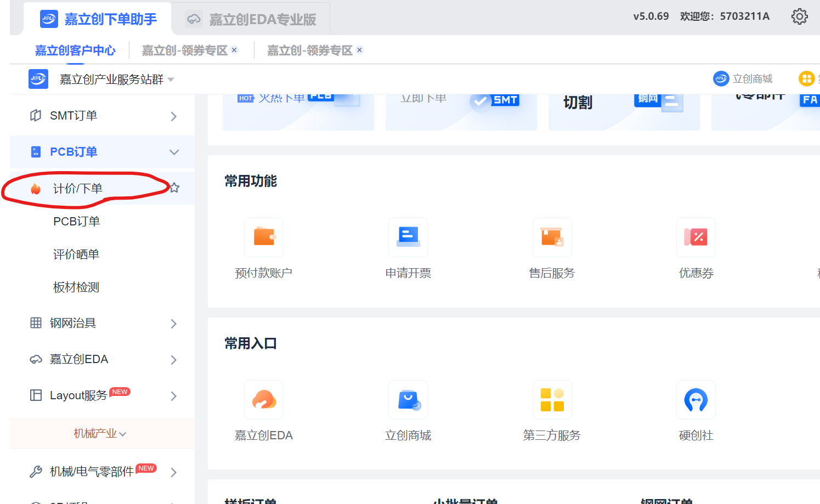Open the 优惠券 coupon icon

[x=696, y=237]
